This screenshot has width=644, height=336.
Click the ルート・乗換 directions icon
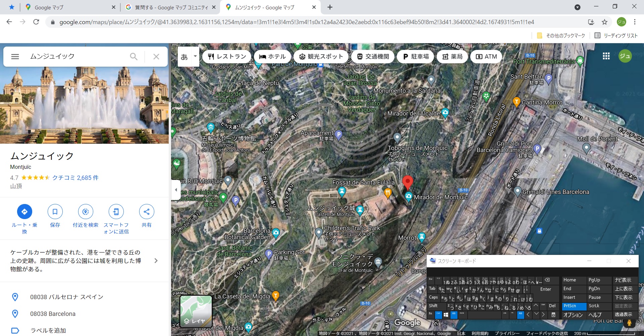(24, 211)
